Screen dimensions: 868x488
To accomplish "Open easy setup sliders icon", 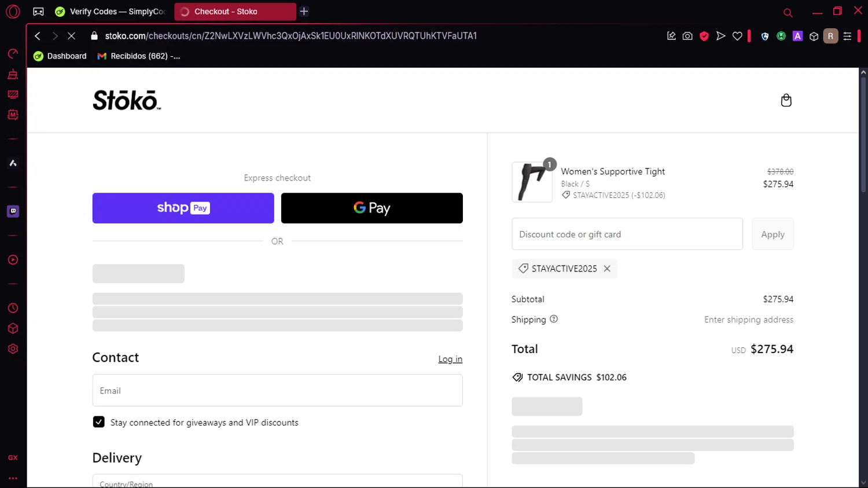I will pos(847,36).
